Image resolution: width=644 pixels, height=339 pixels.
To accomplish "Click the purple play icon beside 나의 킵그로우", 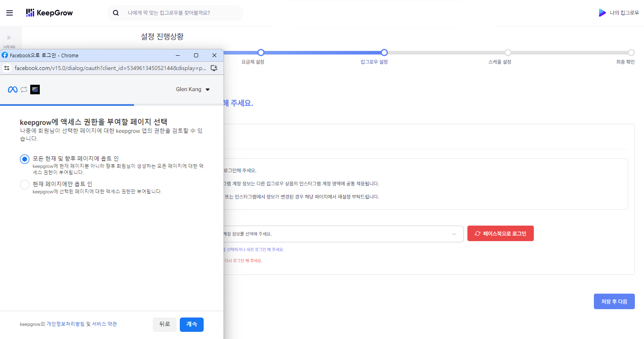I will point(602,13).
